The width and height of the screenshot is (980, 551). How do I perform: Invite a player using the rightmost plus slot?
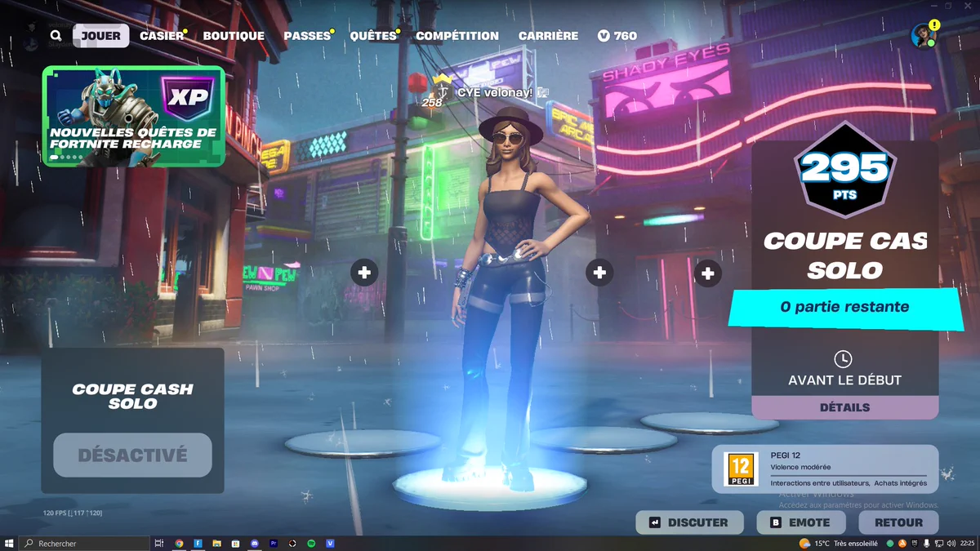[707, 273]
